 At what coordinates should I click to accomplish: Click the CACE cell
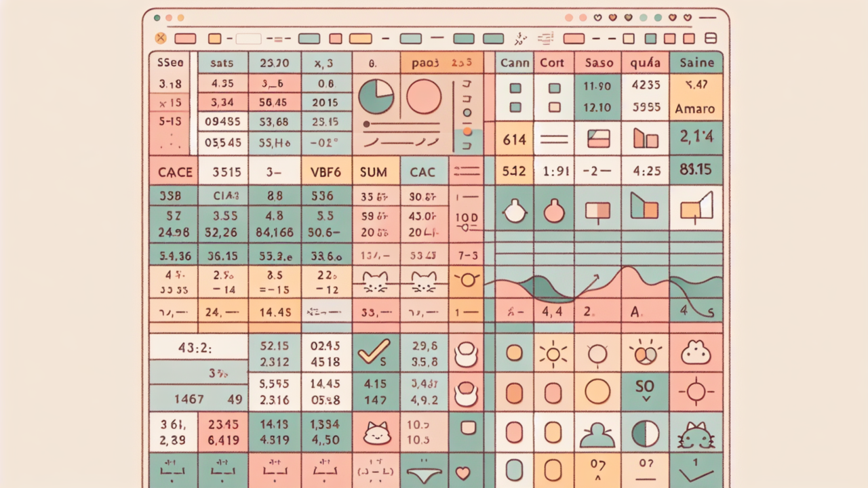click(x=175, y=172)
